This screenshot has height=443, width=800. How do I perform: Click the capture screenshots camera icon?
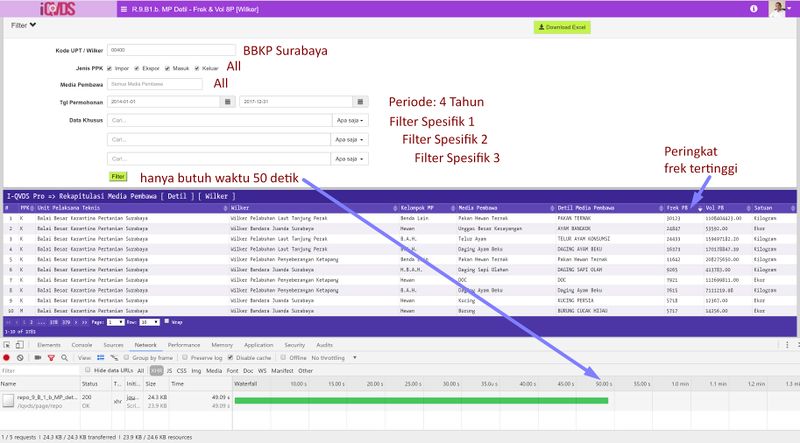38,358
